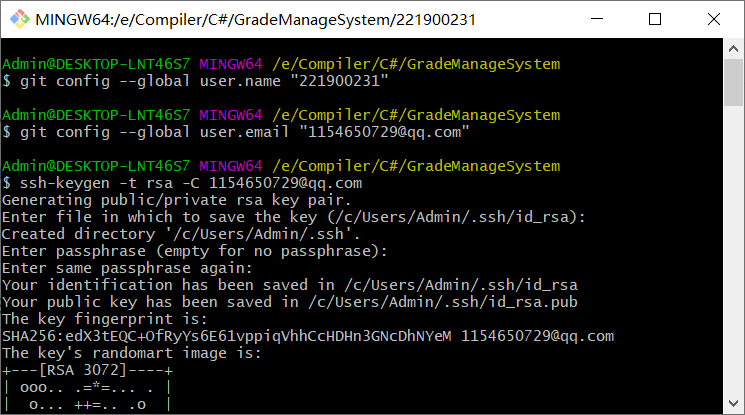Click the randomart row 'ooo.. .=*=... .'
The height and width of the screenshot is (415, 745).
tap(87, 387)
